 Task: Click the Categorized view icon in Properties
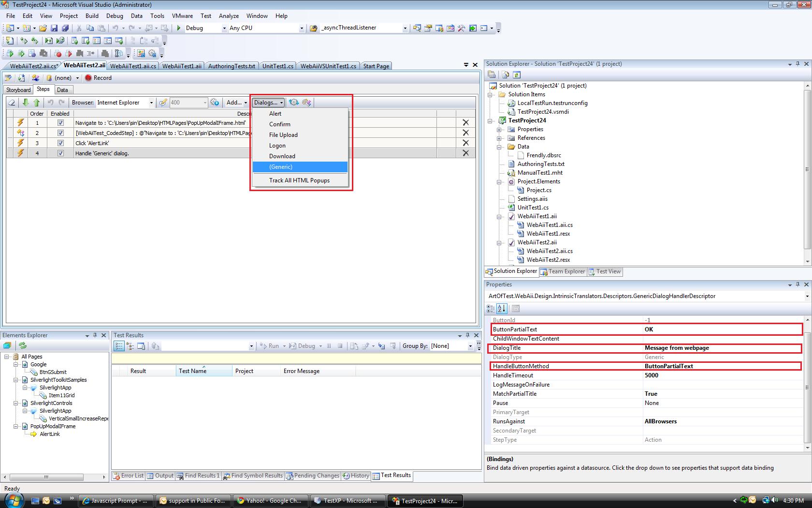pos(491,309)
